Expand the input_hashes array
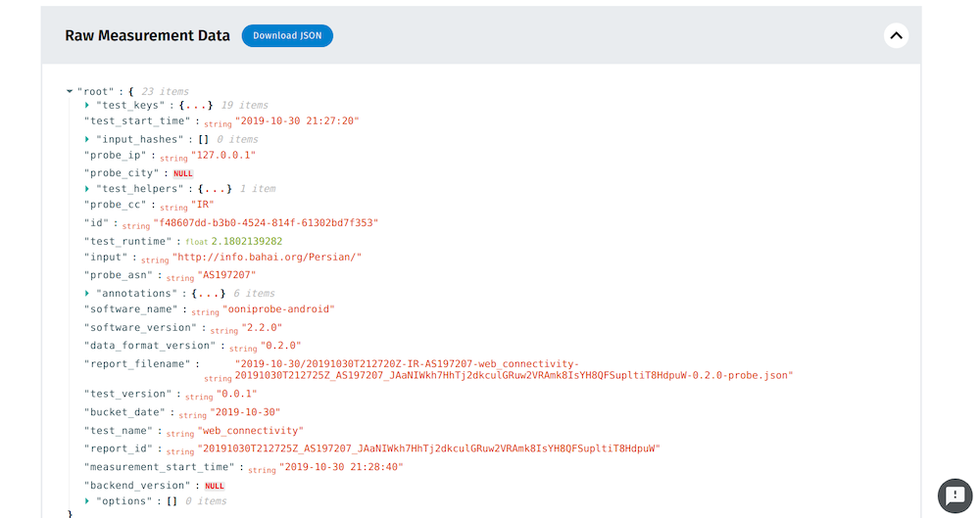The image size is (980, 518). coord(87,139)
